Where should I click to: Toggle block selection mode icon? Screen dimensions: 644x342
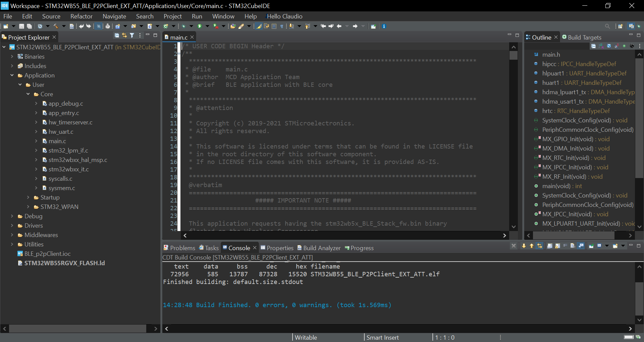[x=274, y=26]
